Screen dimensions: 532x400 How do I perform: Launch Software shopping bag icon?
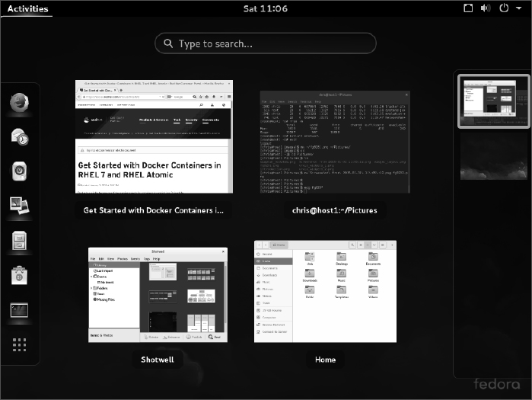pos(19,275)
